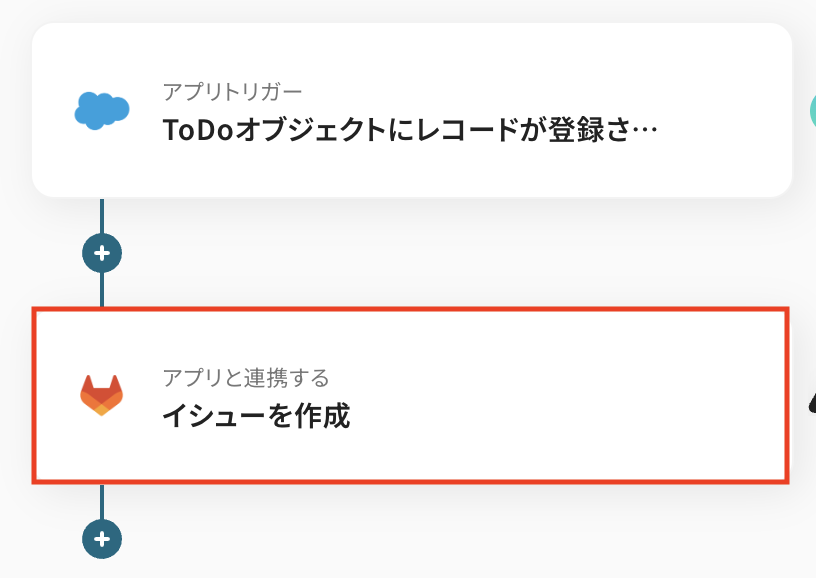Click the Salesforce cloud icon
Viewport: 816px width, 578px height.
tap(102, 110)
